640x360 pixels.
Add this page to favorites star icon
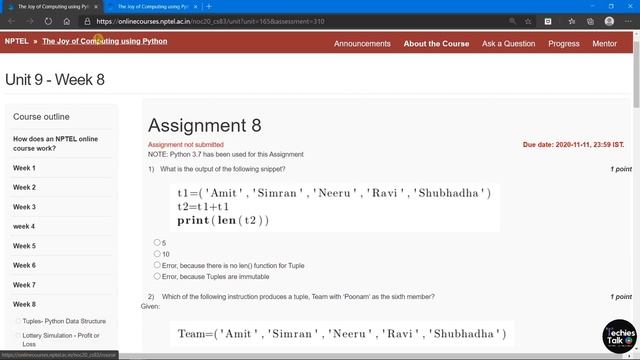pos(528,21)
